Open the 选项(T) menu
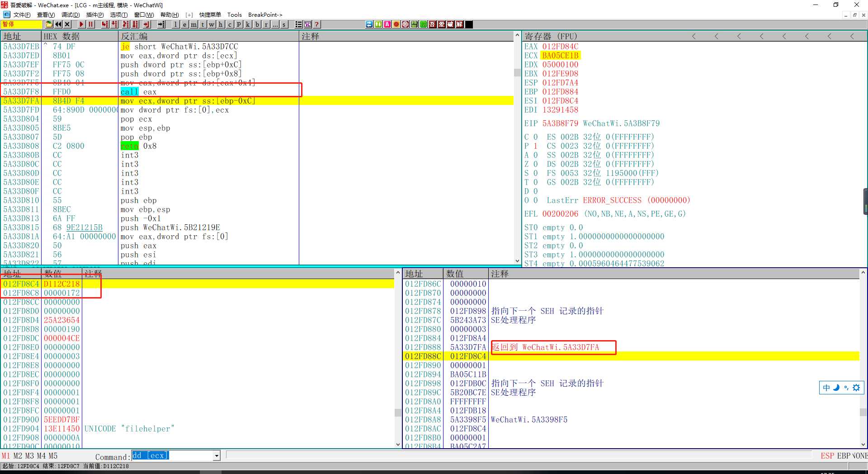 point(119,15)
